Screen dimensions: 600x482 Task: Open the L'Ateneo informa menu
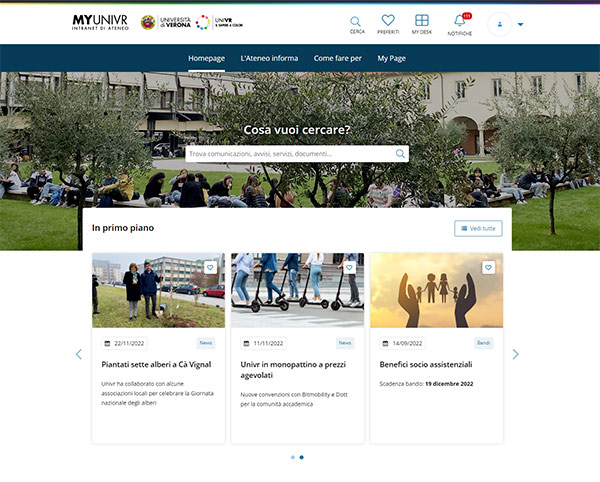tap(269, 58)
